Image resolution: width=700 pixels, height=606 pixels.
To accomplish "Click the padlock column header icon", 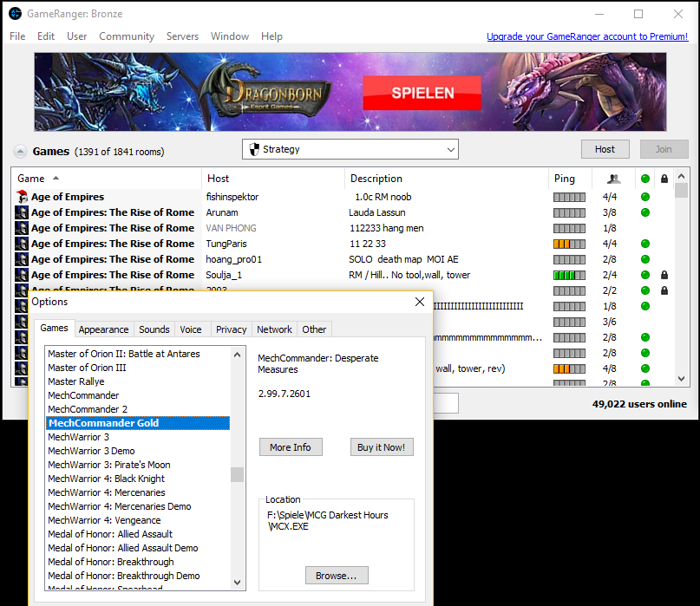I will point(664,179).
